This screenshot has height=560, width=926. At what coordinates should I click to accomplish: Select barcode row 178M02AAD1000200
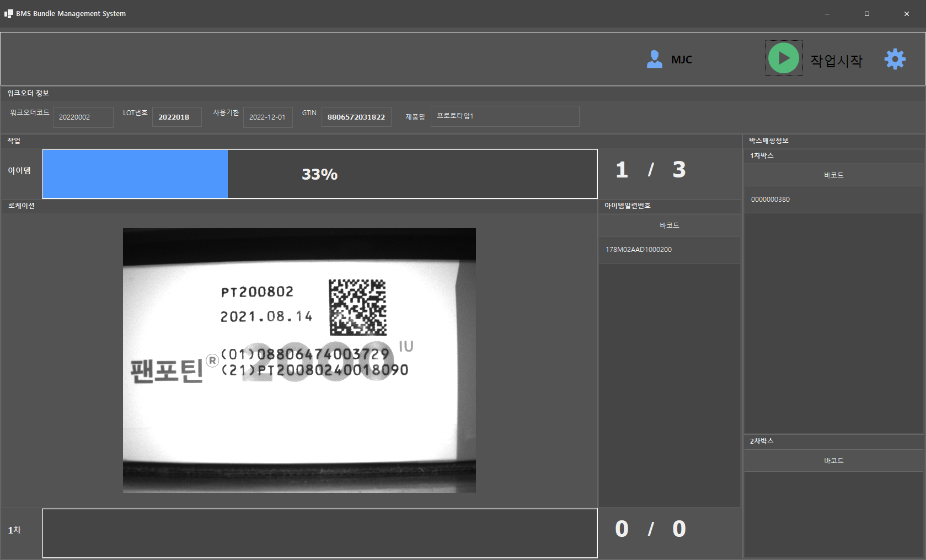click(x=670, y=250)
